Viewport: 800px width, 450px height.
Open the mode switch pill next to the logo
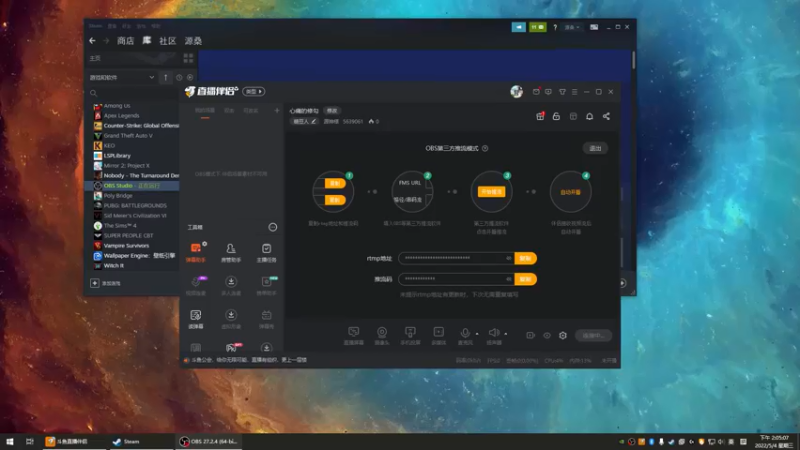click(254, 91)
